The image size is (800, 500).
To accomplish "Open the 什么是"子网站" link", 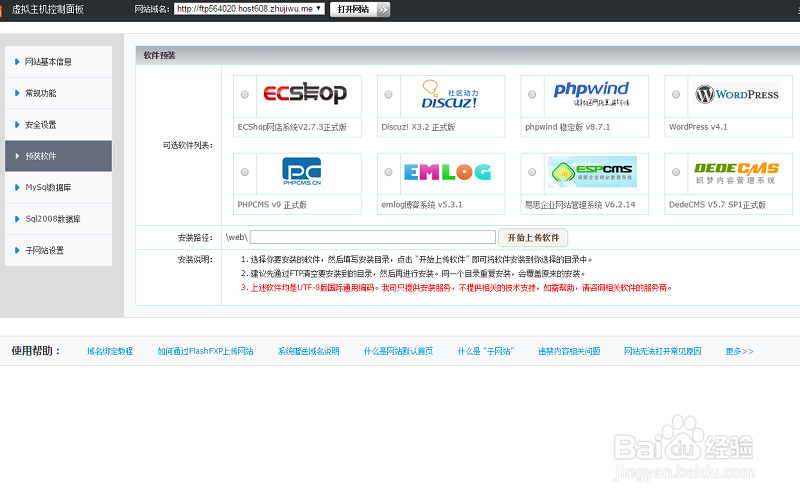I will coord(486,351).
